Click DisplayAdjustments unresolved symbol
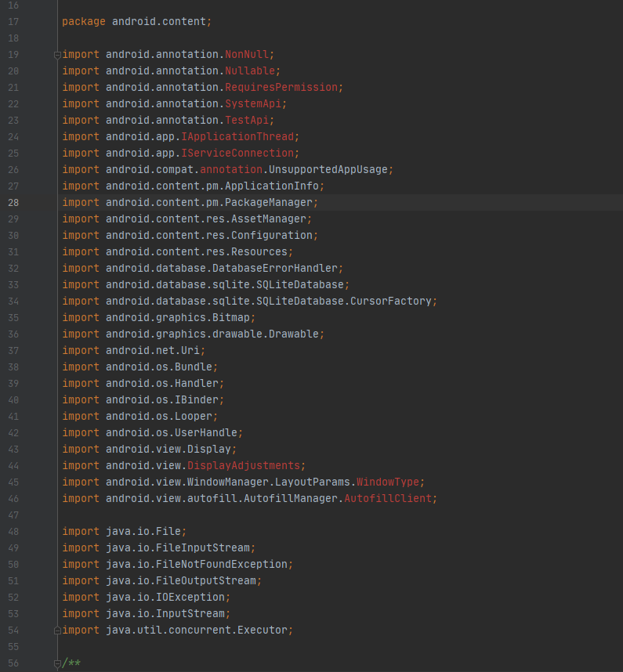 point(244,466)
